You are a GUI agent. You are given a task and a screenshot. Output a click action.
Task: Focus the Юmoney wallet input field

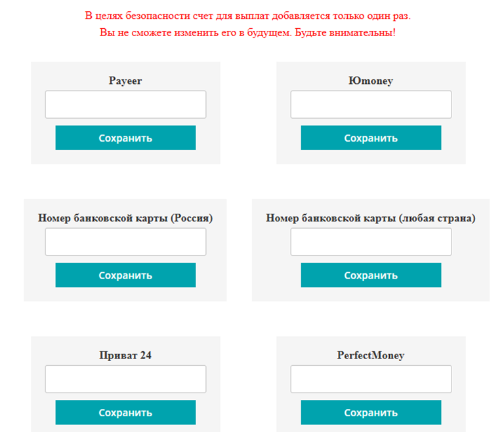371,104
